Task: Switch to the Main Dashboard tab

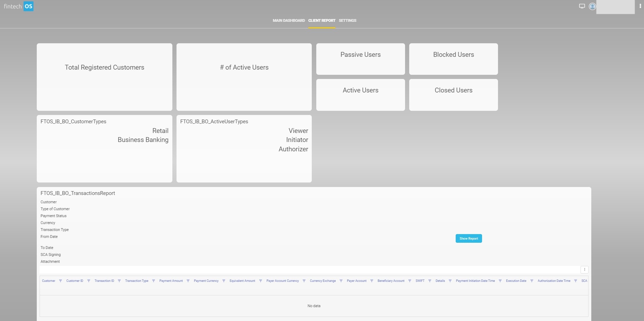Action: pyautogui.click(x=289, y=20)
